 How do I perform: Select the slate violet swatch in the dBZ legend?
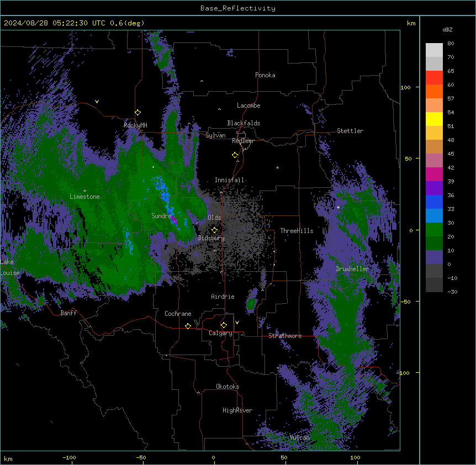pos(434,257)
